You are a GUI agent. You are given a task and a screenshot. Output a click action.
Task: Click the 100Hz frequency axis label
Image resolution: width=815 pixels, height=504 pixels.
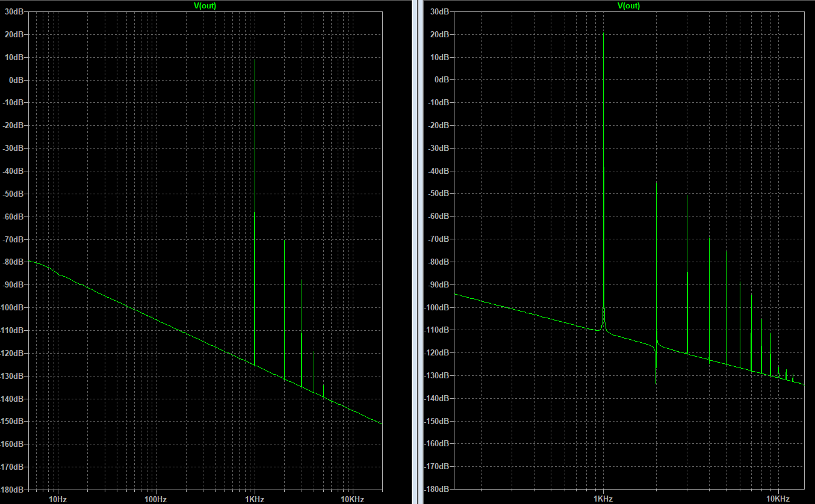click(155, 499)
